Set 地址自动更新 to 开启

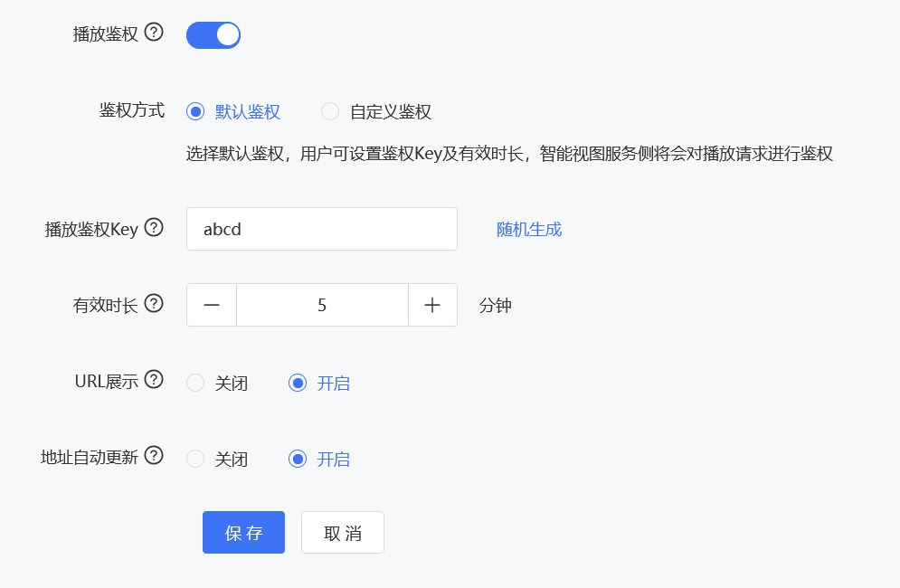298,459
